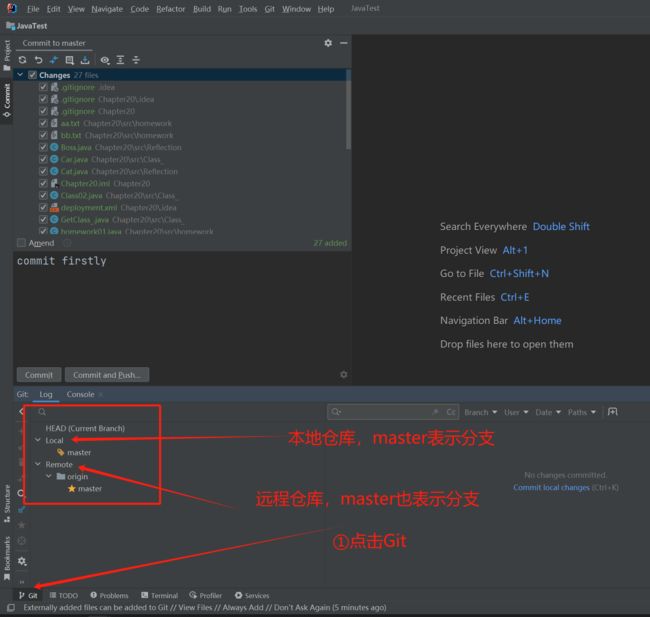Open the Project tool window stripe
This screenshot has height=617, width=650.
click(x=7, y=56)
